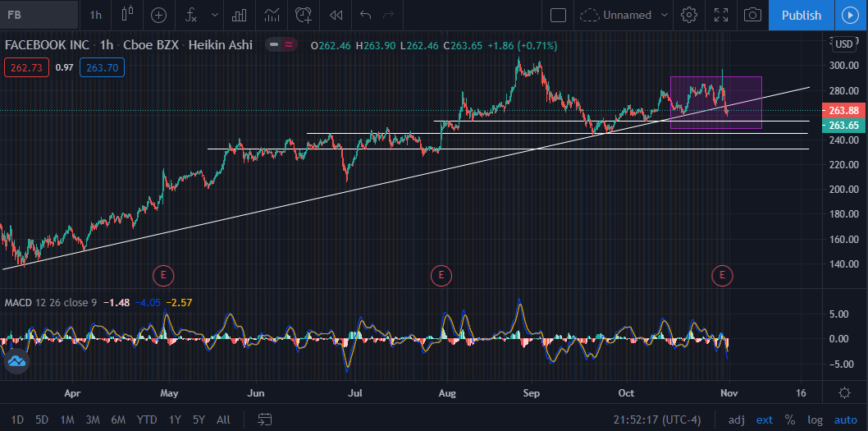Viewport: 868px width, 431px height.
Task: Click the FACEBOOK INC symbol title
Action: (48, 45)
